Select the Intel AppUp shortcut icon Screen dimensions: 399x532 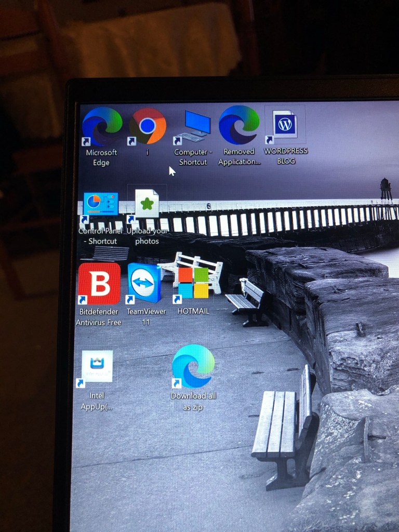[97, 367]
